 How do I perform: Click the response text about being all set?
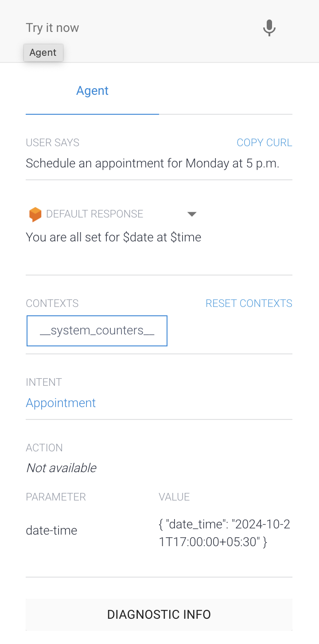click(113, 237)
